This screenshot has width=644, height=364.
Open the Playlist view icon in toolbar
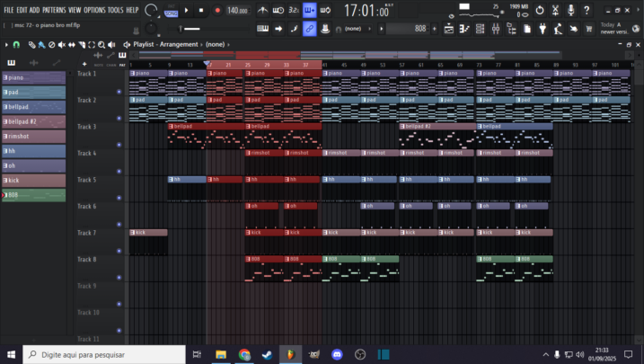tap(449, 29)
